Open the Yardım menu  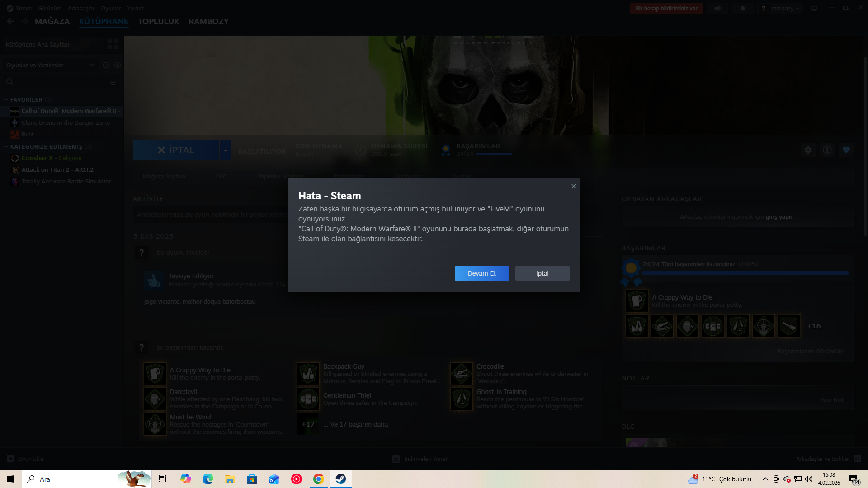coord(136,9)
